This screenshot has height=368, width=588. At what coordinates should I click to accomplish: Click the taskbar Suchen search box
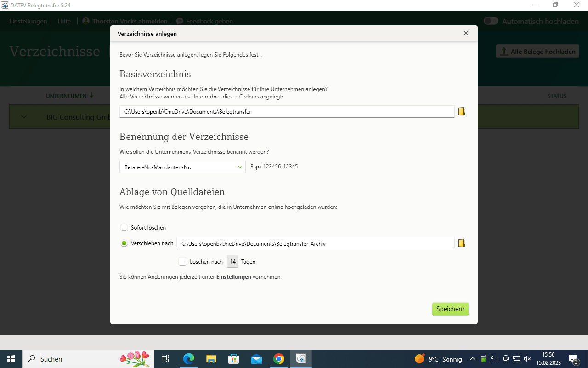point(89,359)
